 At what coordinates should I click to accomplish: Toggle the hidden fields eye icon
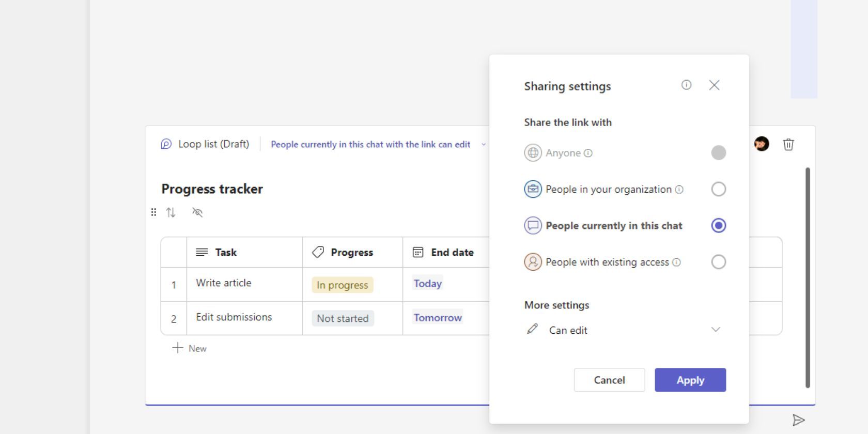pos(197,212)
